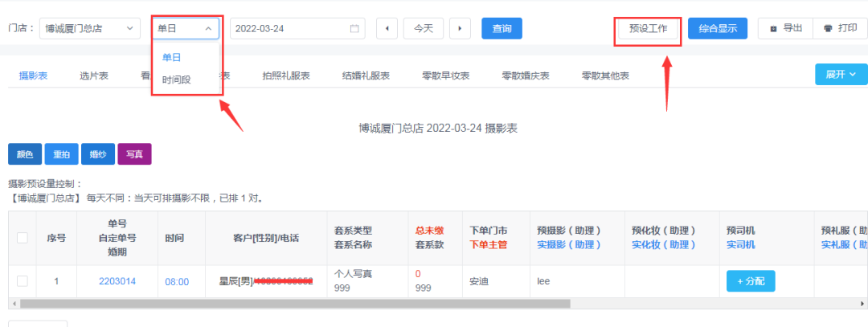
Task: Expand options with 展开 button
Action: [x=841, y=74]
